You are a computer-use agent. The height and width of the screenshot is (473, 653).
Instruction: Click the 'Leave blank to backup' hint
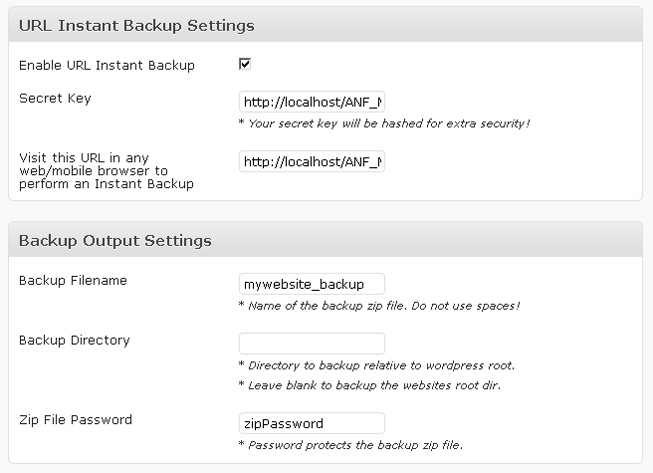pos(369,386)
